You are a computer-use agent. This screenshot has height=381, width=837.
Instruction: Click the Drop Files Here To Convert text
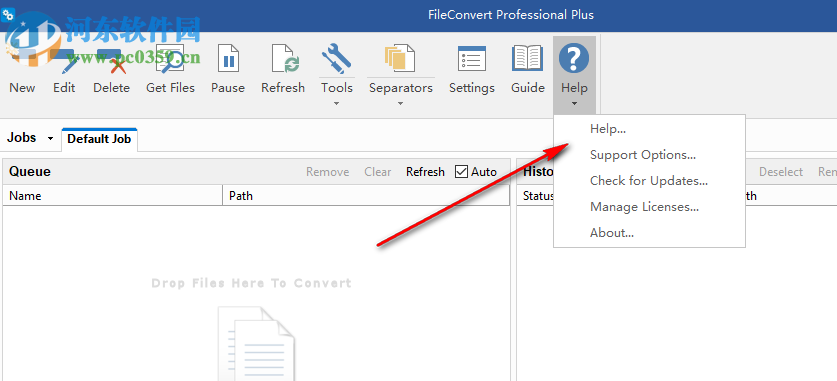251,283
